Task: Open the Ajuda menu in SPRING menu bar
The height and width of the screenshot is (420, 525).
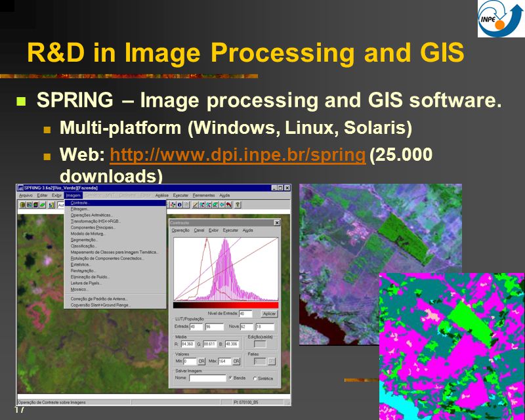Action: 224,196
